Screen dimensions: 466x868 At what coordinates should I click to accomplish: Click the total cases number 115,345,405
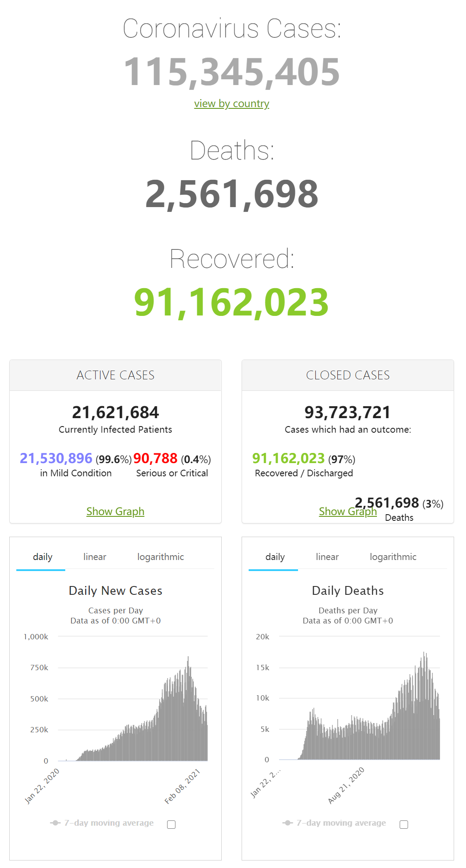click(232, 72)
